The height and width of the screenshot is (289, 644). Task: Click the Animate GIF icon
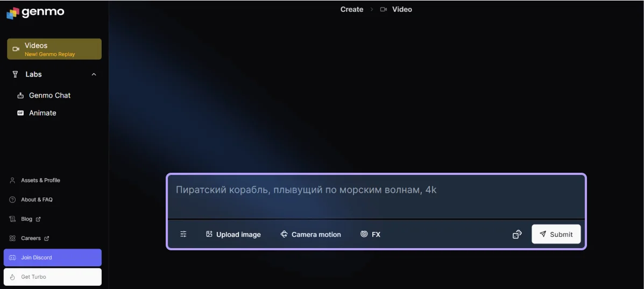pyautogui.click(x=20, y=113)
